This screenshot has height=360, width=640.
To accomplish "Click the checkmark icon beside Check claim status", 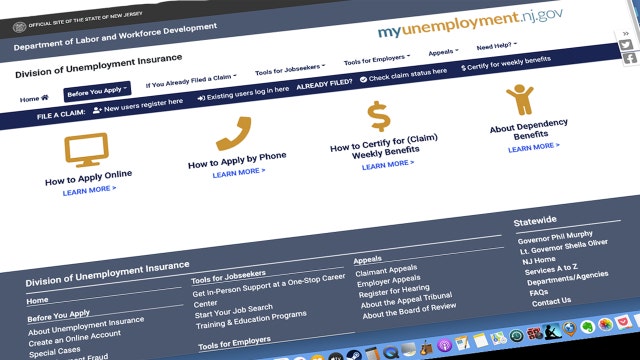I will click(363, 80).
